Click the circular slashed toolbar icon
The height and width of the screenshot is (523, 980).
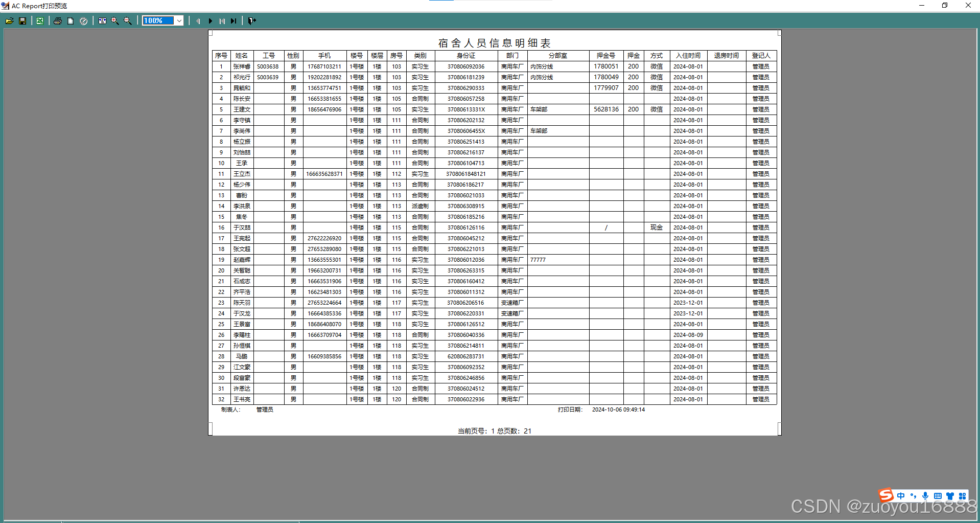(x=84, y=21)
